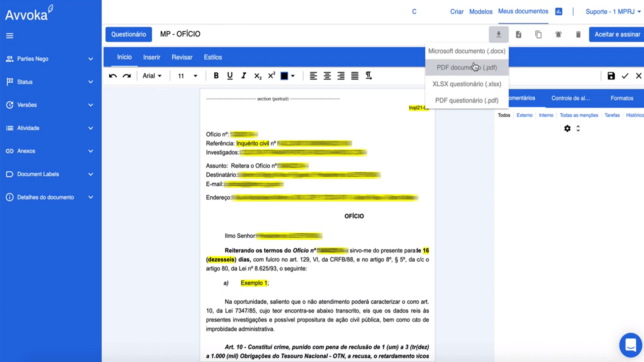Click the Questionário button
This screenshot has width=644, height=362.
128,34
